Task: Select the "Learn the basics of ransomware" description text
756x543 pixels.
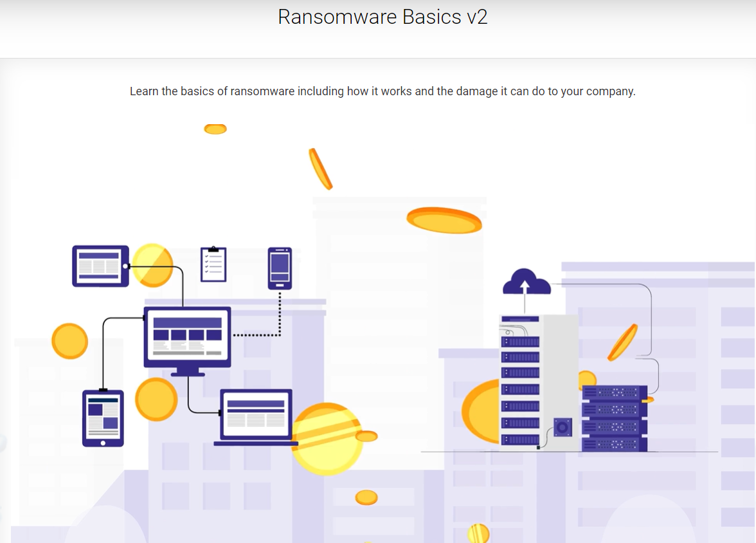Action: tap(382, 91)
